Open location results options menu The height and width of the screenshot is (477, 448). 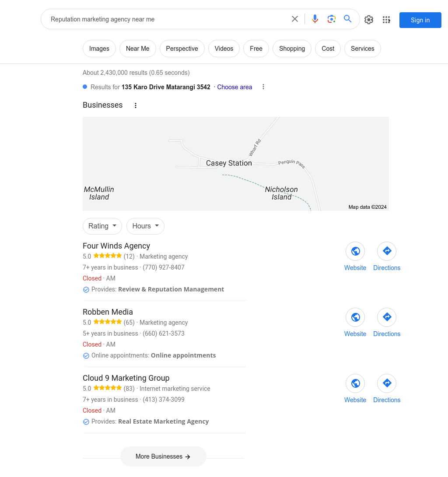[263, 87]
